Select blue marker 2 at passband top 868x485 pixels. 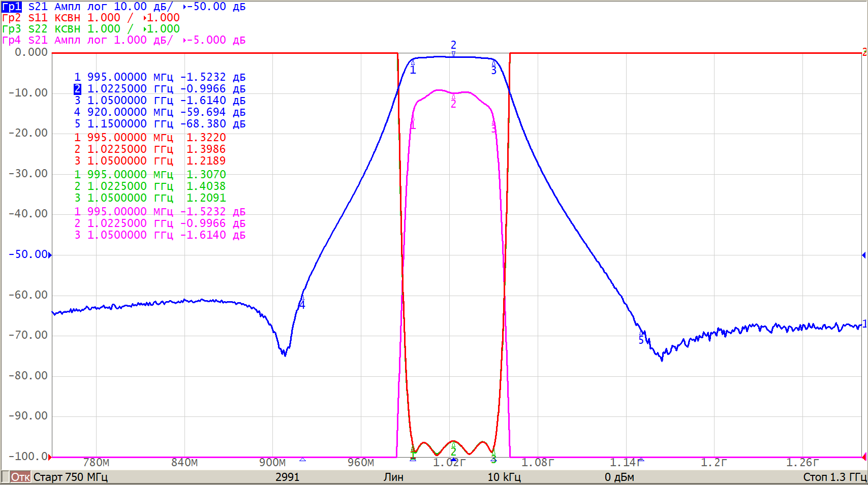click(x=453, y=46)
